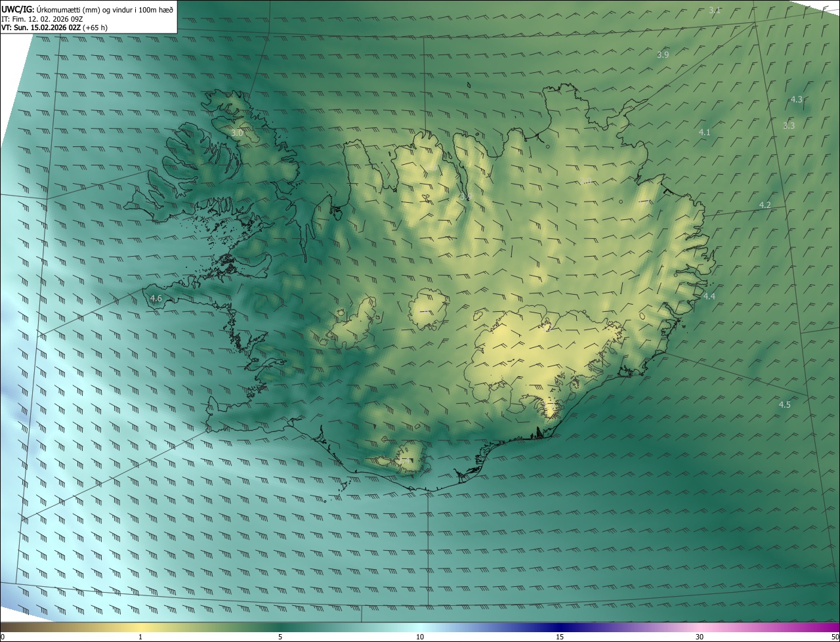Viewport: 840px width, 642px height.
Task: Click the '1' tick on the colour scale
Action: coord(140,637)
